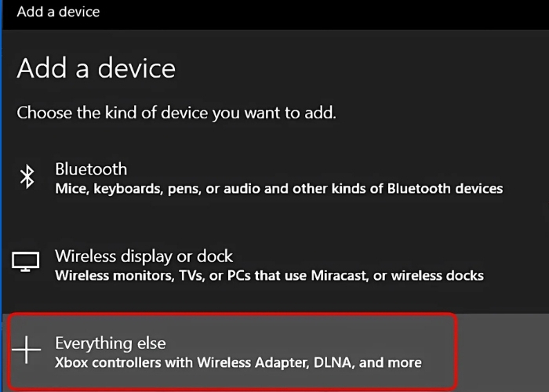Select the Bluetooth device option label

coord(91,169)
